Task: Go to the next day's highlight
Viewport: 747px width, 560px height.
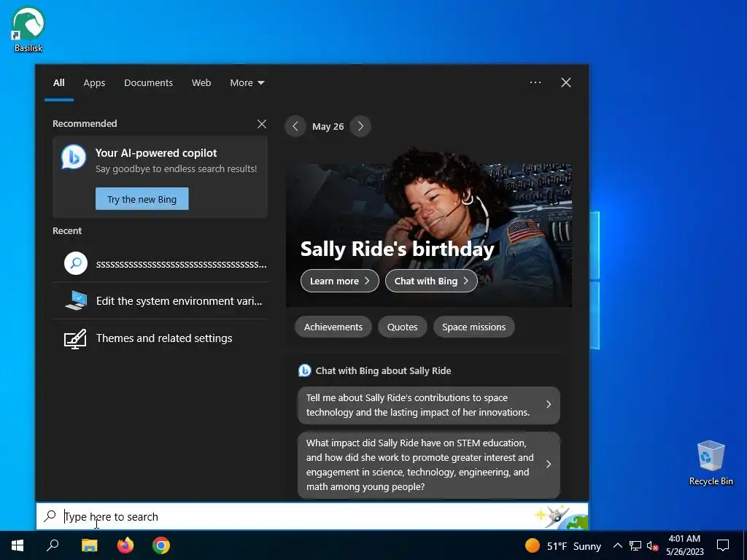Action: click(360, 126)
